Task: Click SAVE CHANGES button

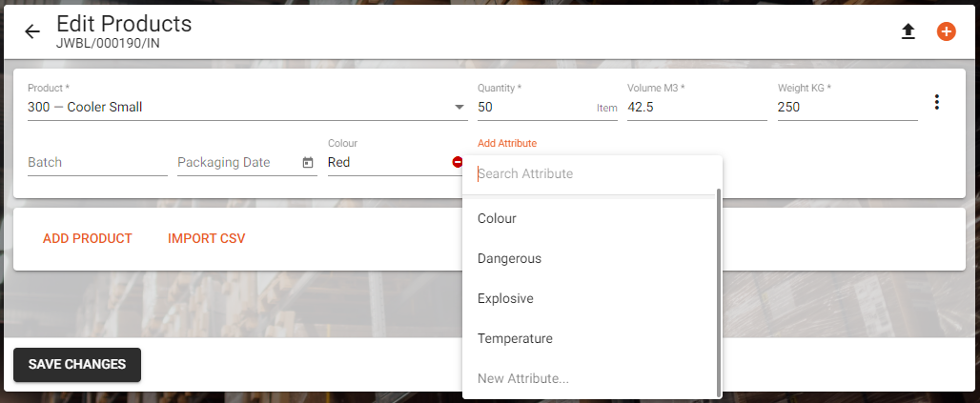Action: pyautogui.click(x=77, y=365)
